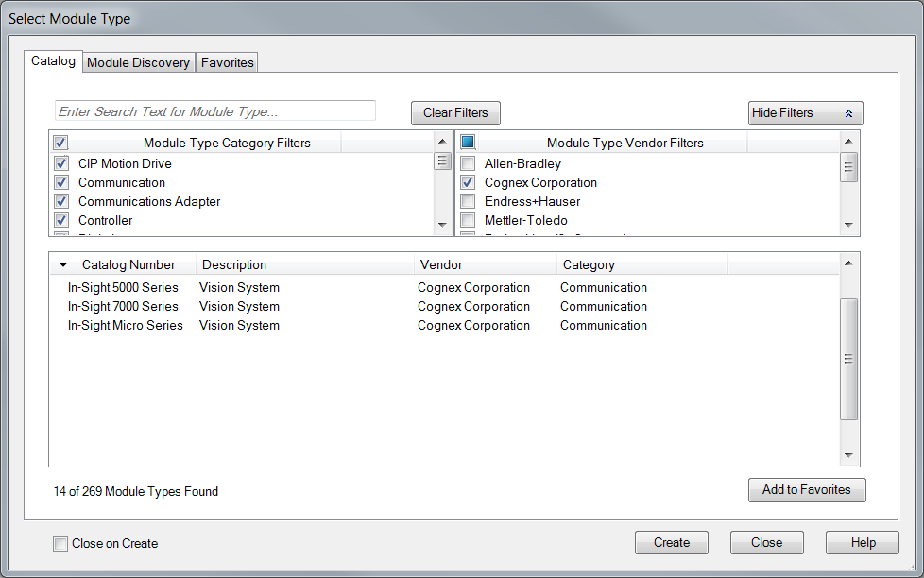
Task: Toggle the select-all vendor filters checkbox
Action: click(x=468, y=143)
